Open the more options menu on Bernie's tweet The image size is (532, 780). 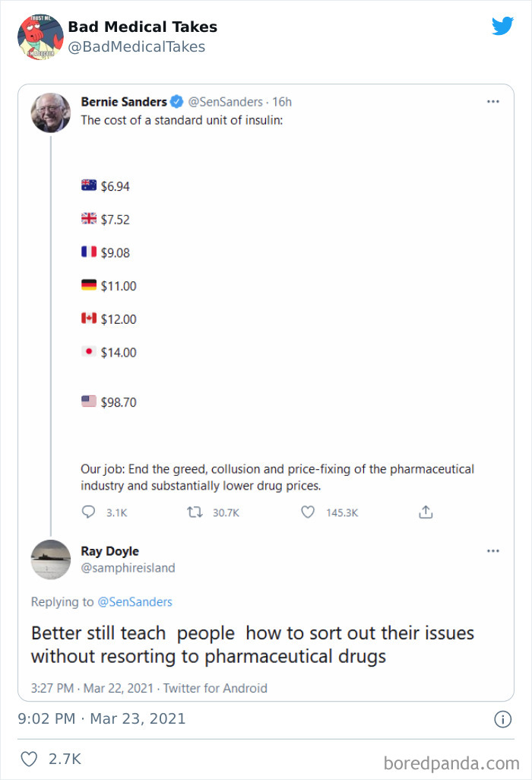pos(493,100)
